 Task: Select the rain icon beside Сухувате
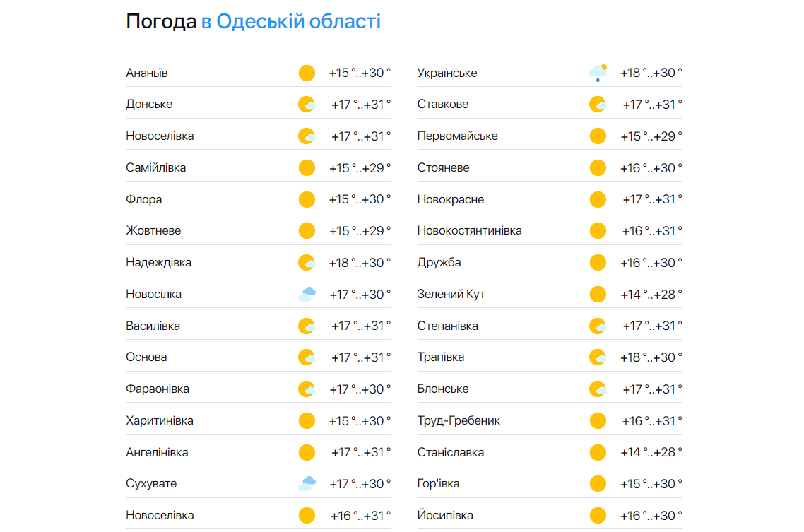tap(307, 483)
